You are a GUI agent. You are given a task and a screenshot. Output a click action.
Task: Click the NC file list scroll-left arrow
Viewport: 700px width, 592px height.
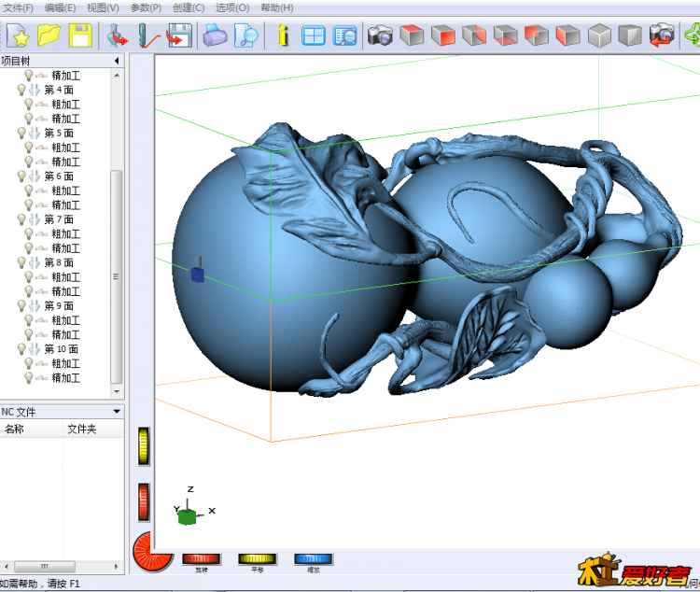(7, 567)
